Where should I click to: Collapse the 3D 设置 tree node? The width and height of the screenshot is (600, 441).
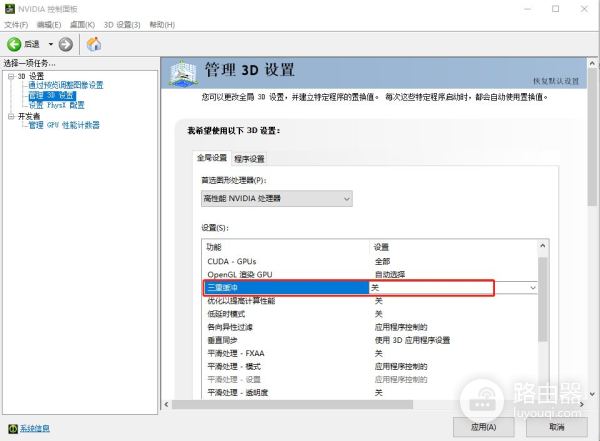click(x=11, y=76)
